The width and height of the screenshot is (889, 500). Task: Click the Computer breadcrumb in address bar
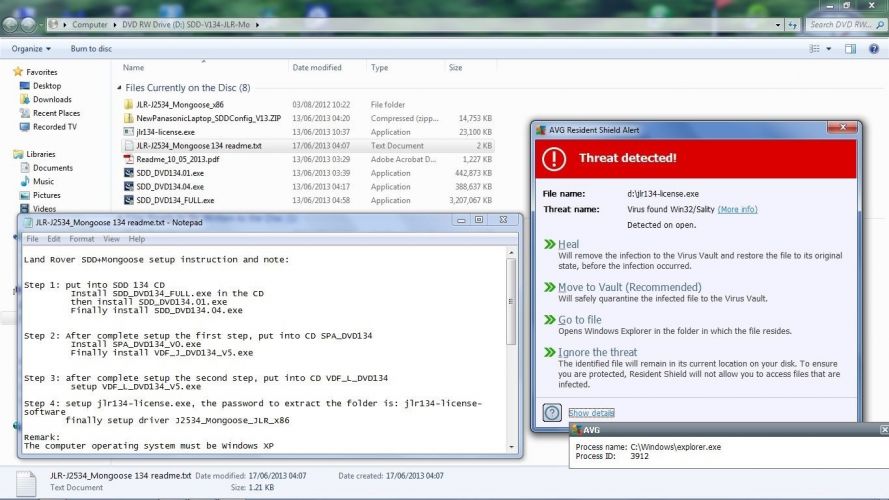[x=90, y=25]
